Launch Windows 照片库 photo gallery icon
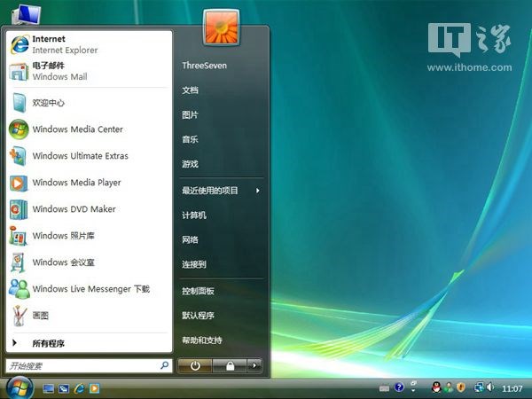Image resolution: width=532 pixels, height=399 pixels. point(19,236)
